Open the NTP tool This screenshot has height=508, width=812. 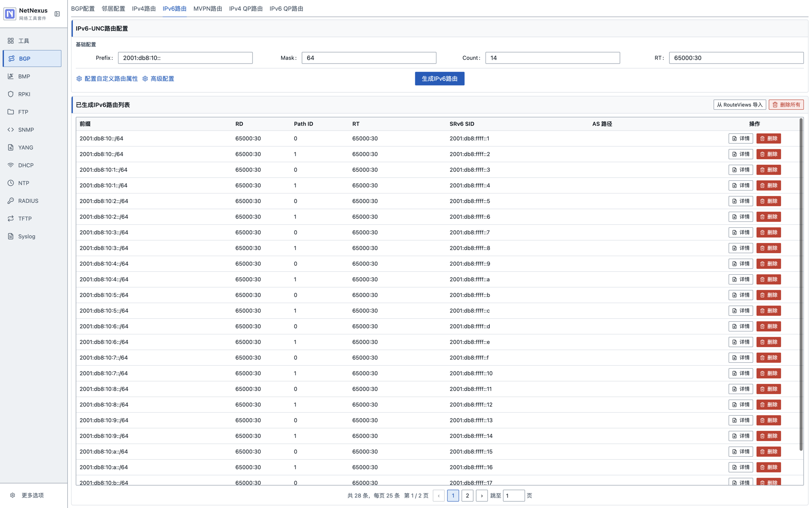pyautogui.click(x=32, y=183)
